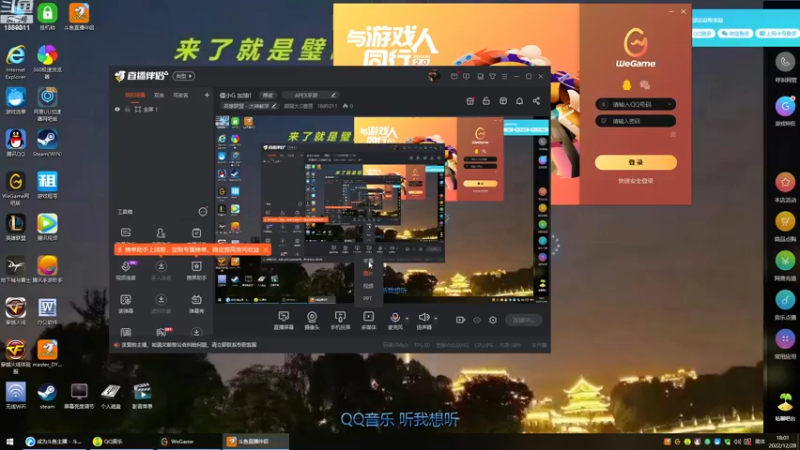Expand microphone volume arrow
The image size is (800, 450).
(407, 318)
